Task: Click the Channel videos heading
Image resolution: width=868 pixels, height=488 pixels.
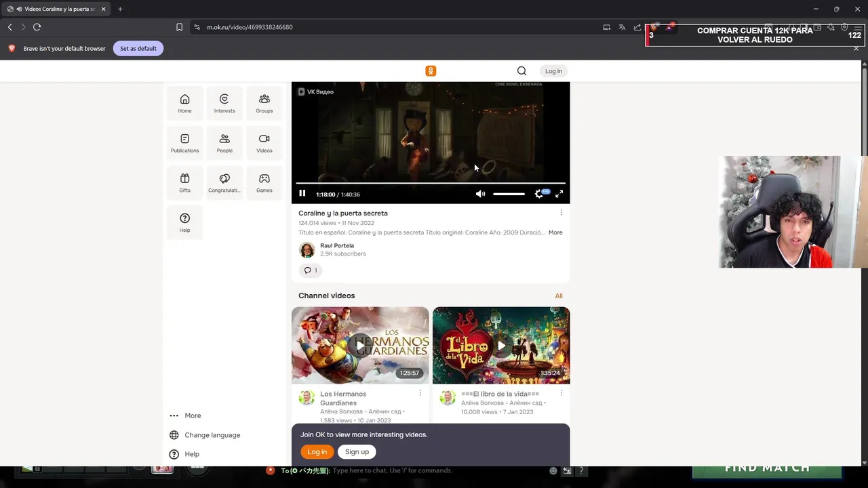Action: 326,296
